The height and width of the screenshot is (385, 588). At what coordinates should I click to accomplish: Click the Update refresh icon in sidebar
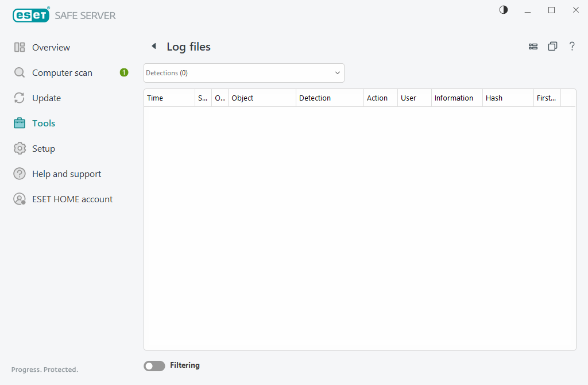[19, 98]
